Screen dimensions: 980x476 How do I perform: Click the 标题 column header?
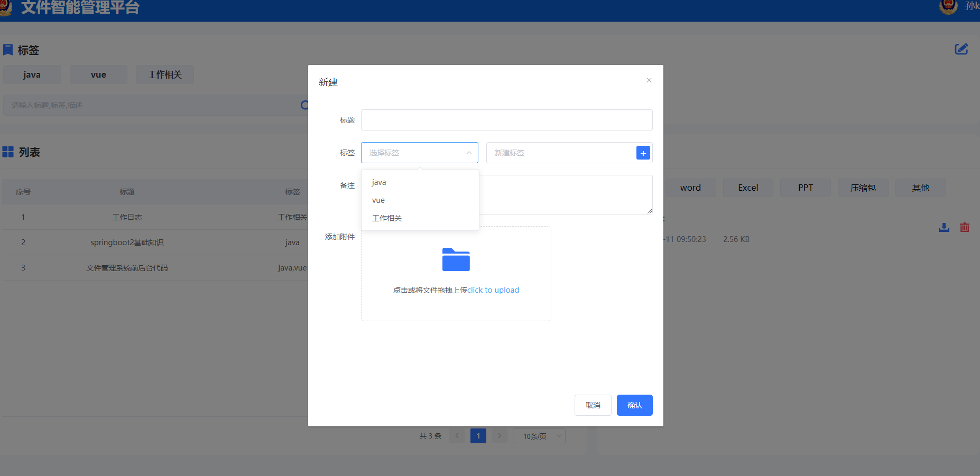click(x=127, y=192)
